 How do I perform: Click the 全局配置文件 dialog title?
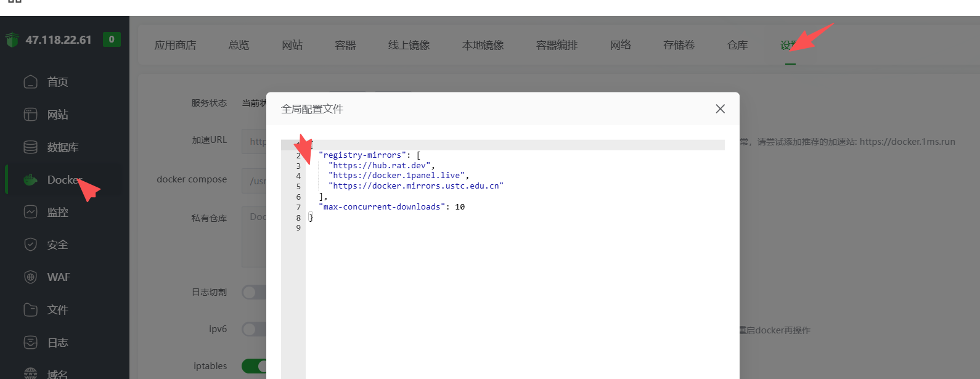(x=312, y=109)
